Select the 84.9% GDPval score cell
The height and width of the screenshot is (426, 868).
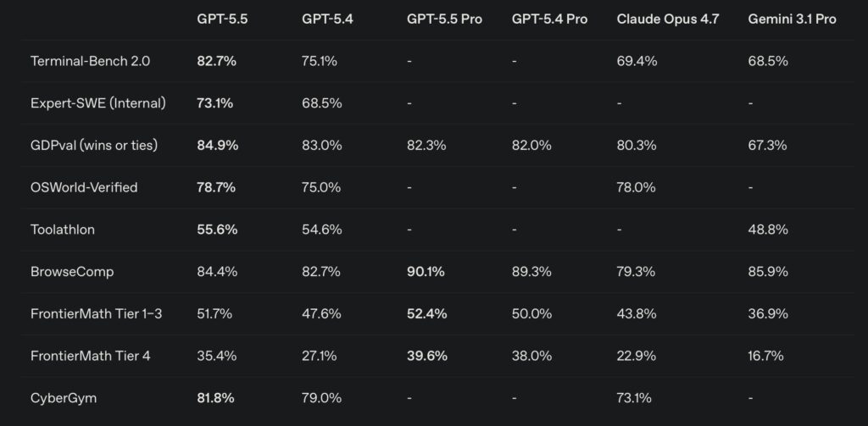tap(217, 145)
